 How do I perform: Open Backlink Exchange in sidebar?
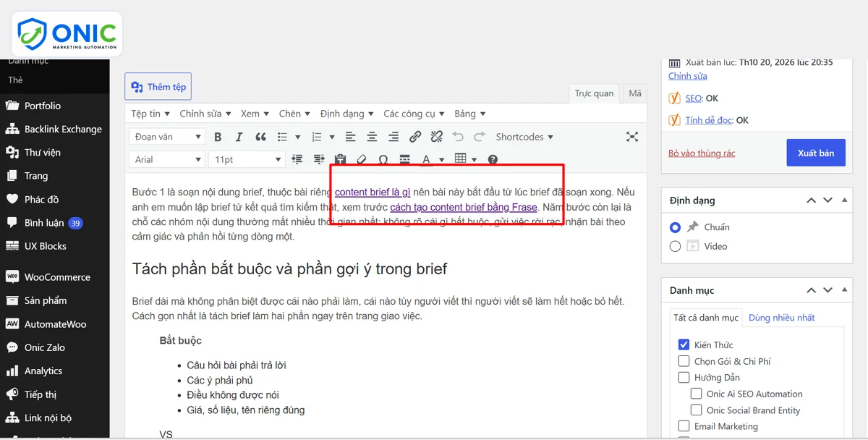(54, 129)
